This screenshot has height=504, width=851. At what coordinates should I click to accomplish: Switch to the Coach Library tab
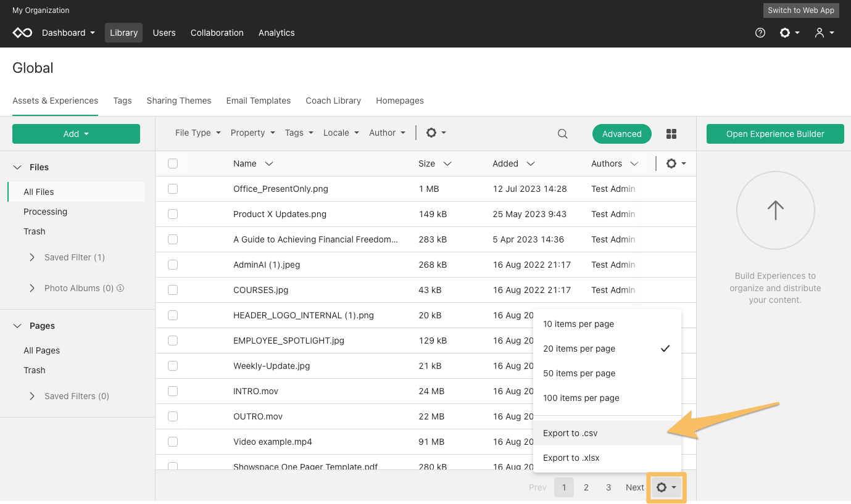point(333,101)
